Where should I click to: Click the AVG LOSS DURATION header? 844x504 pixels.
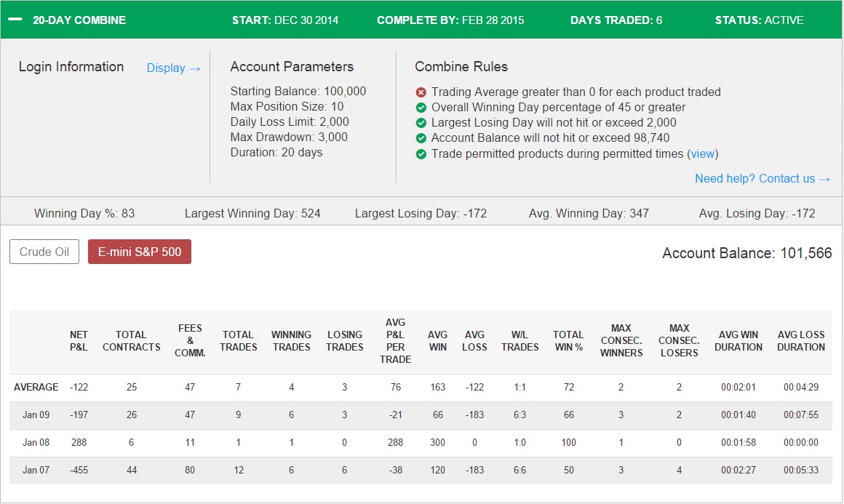coord(801,341)
